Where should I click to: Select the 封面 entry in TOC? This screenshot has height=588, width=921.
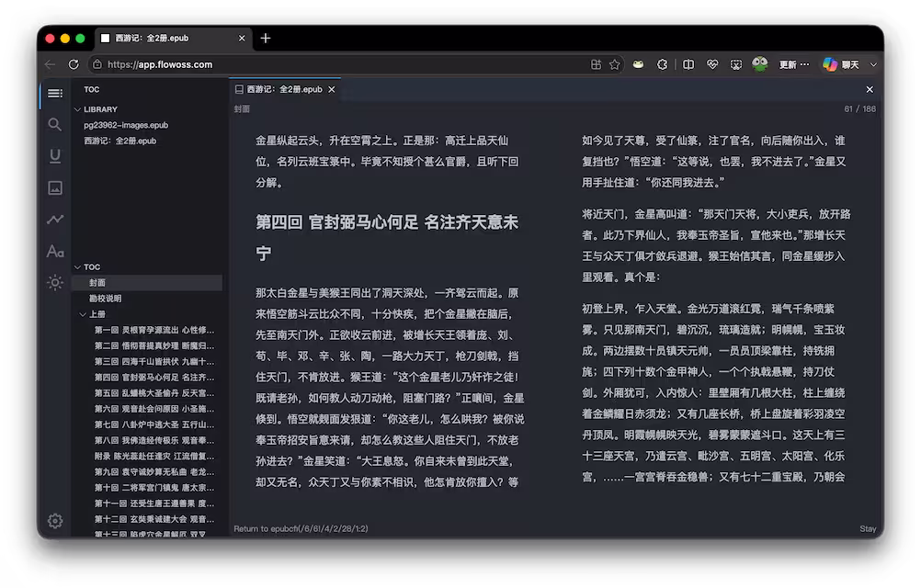coord(147,283)
